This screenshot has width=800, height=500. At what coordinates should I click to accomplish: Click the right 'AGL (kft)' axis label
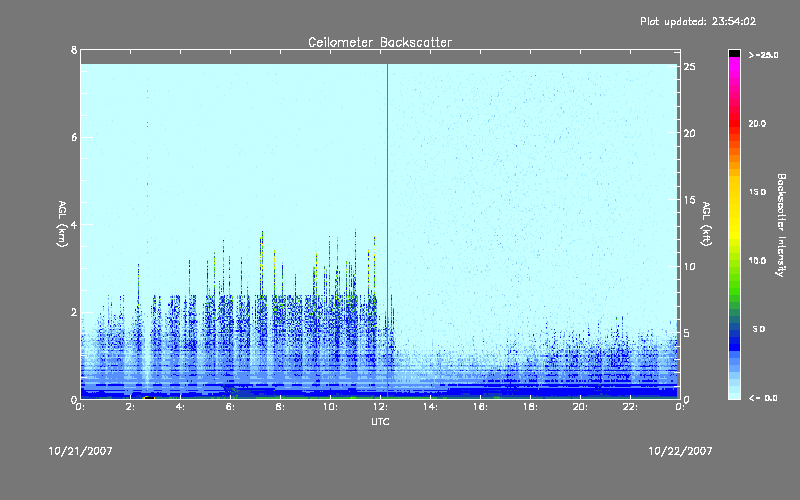(706, 224)
